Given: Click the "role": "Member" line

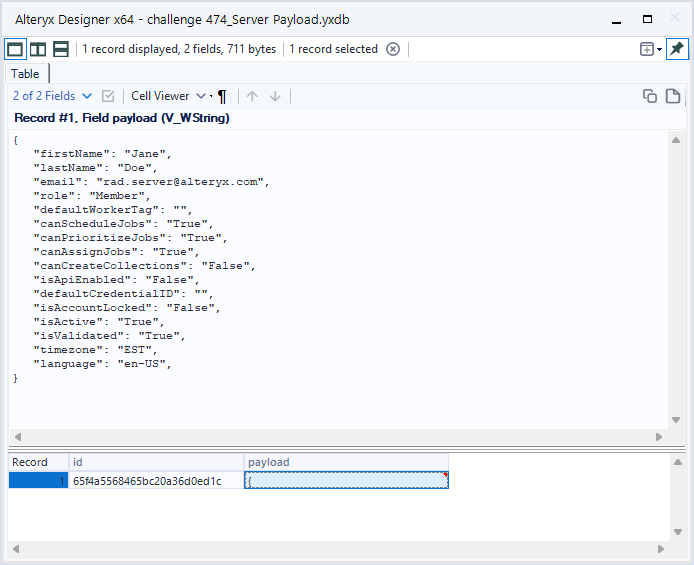Looking at the screenshot, I should coord(92,196).
